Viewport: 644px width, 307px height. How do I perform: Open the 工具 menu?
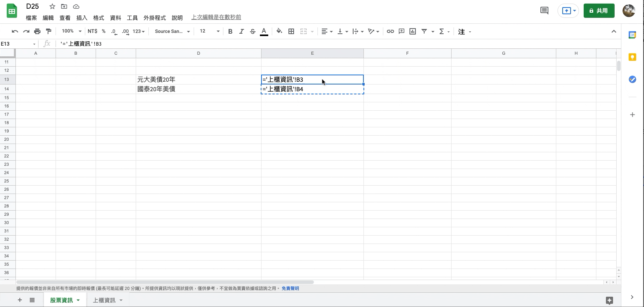(132, 18)
